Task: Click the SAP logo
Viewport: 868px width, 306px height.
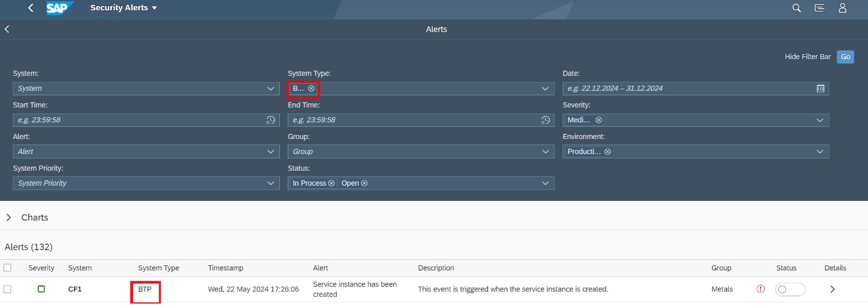Action: coord(61,8)
